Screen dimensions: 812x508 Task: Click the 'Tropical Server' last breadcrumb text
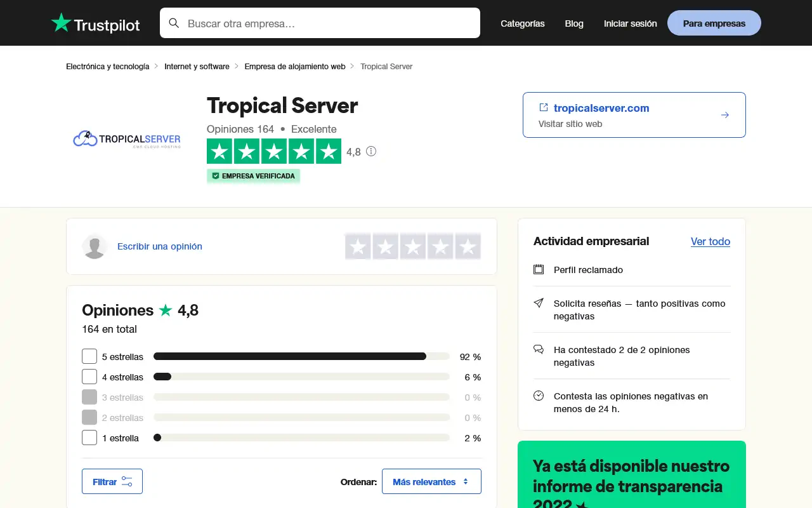point(386,66)
